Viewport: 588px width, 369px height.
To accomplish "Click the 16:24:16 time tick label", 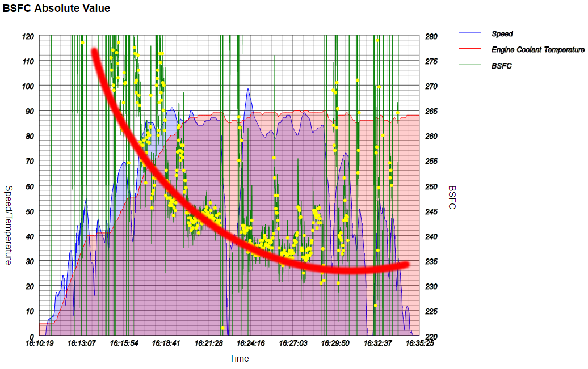I will click(x=250, y=343).
